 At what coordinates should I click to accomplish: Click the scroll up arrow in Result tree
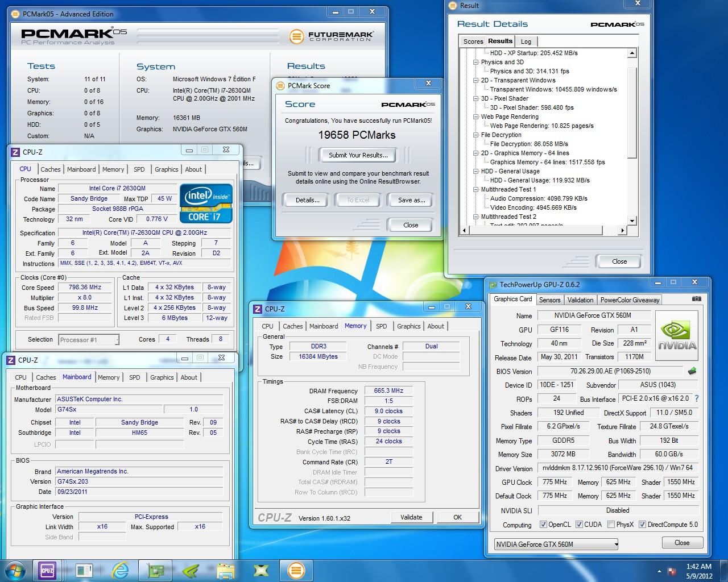pos(632,53)
